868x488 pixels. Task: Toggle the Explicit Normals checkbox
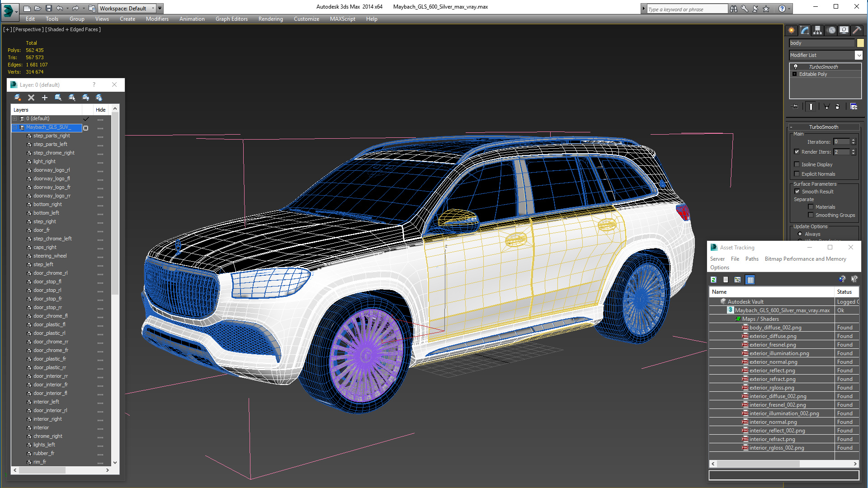tap(797, 174)
